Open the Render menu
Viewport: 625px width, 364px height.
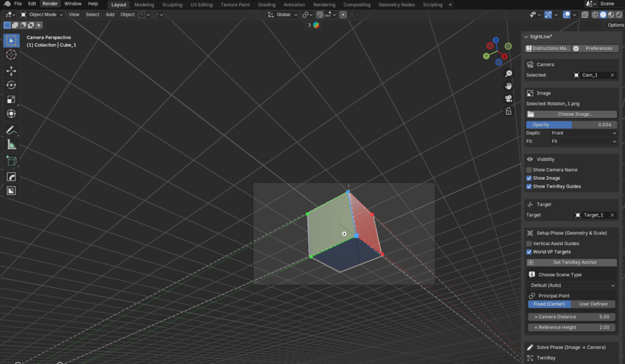50,4
